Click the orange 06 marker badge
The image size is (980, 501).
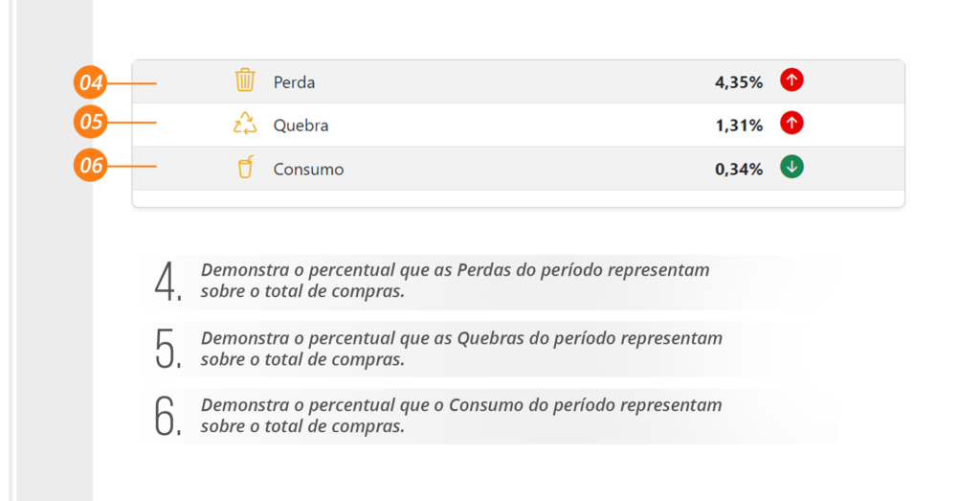click(x=91, y=166)
